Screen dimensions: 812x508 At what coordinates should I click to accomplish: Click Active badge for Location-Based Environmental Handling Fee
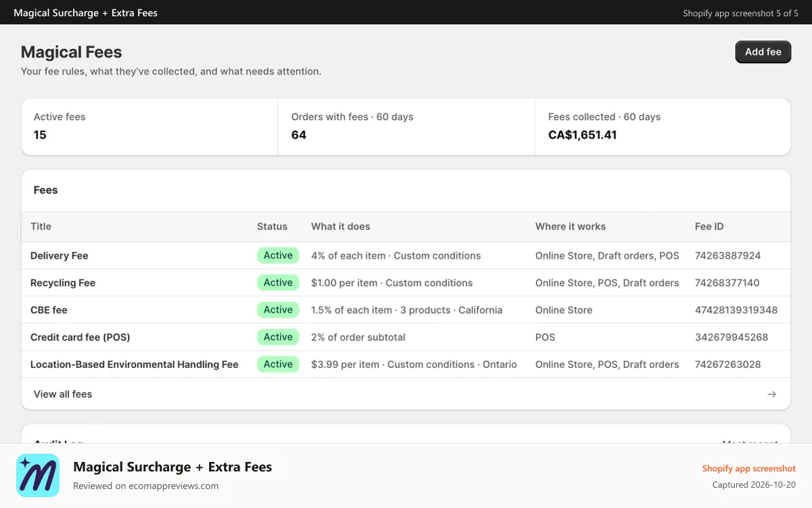(278, 364)
